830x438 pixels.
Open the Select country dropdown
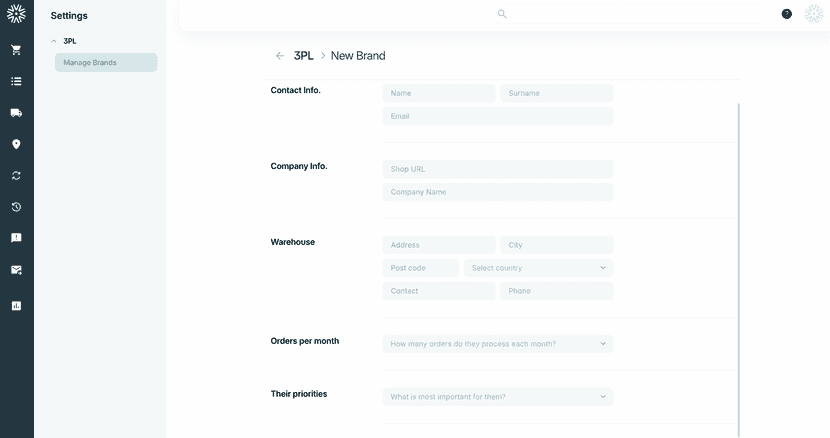pos(538,268)
